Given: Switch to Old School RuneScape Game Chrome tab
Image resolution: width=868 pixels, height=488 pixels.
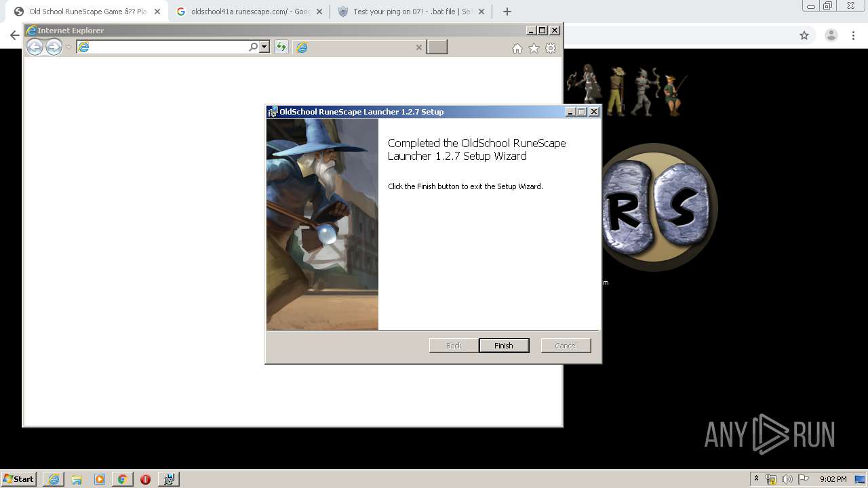Looking at the screenshot, I should [x=88, y=12].
